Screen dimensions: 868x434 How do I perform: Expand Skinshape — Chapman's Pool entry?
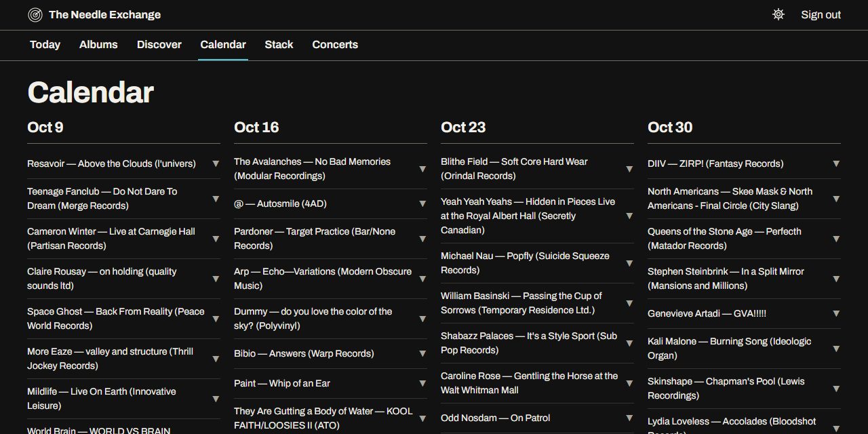[x=744, y=389]
